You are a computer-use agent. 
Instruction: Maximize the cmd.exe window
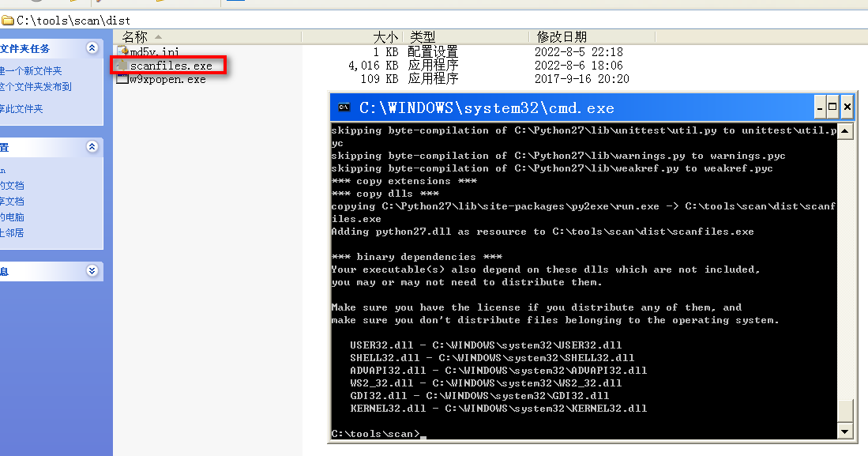point(832,107)
